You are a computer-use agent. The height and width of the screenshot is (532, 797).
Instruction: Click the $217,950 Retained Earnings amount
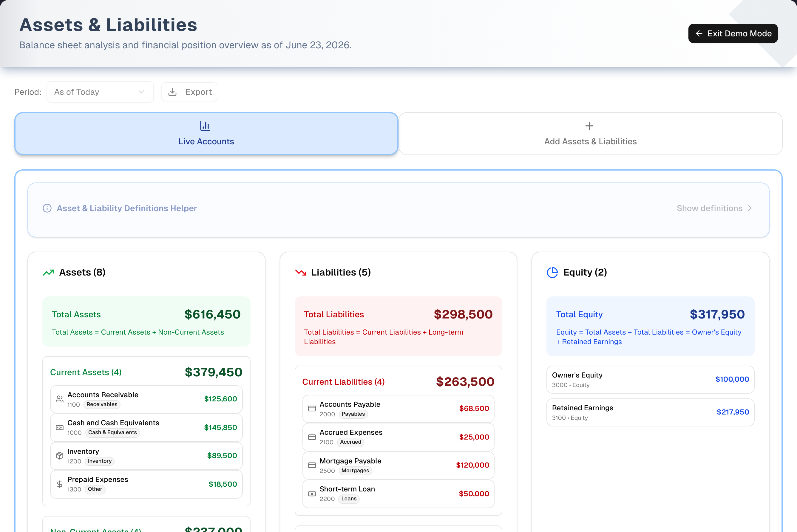click(733, 412)
